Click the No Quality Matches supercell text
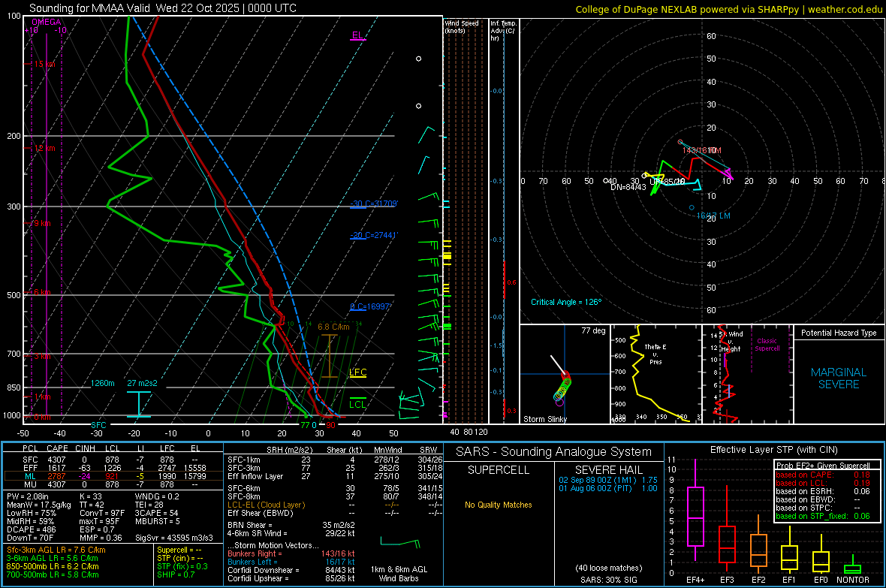This screenshot has height=588, width=886. (499, 505)
